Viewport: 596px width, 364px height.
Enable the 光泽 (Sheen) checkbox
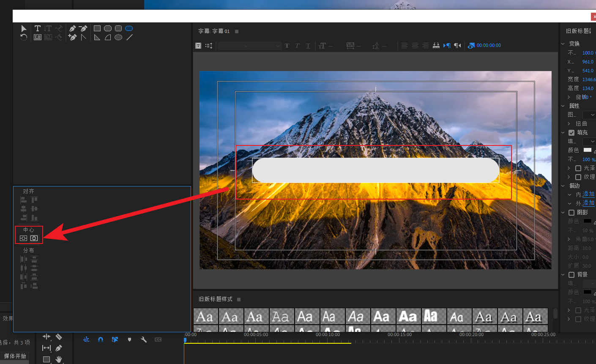coord(578,168)
